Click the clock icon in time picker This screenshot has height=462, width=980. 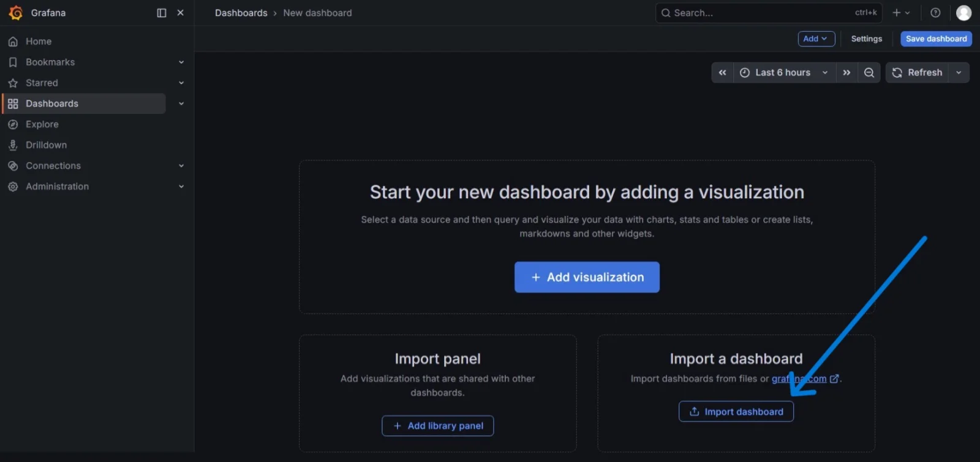click(x=745, y=73)
